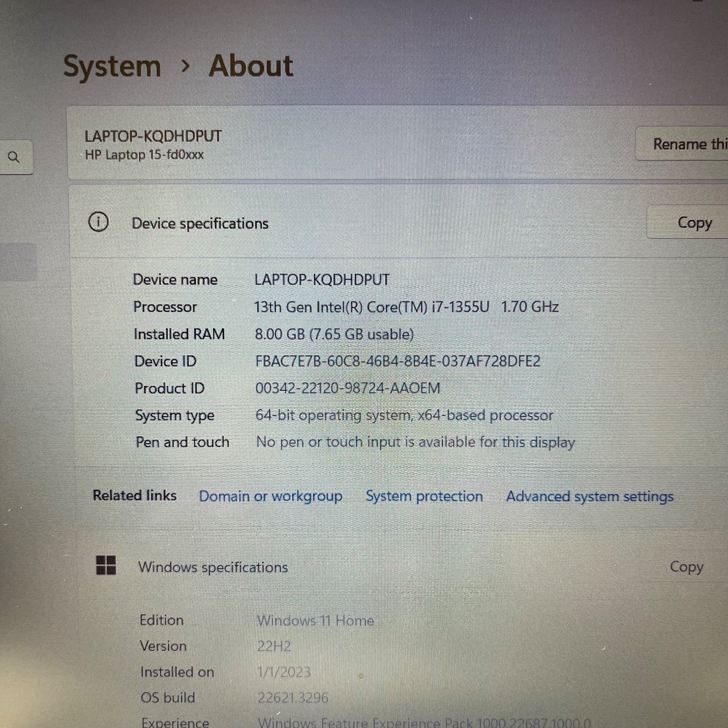Click the Processor label
This screenshot has width=728, height=728.
(165, 307)
